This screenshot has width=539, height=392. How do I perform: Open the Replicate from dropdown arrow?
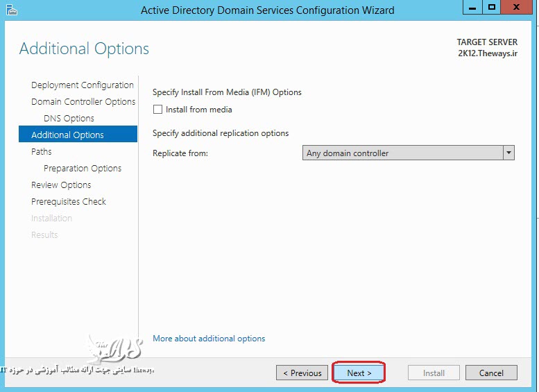coord(508,153)
